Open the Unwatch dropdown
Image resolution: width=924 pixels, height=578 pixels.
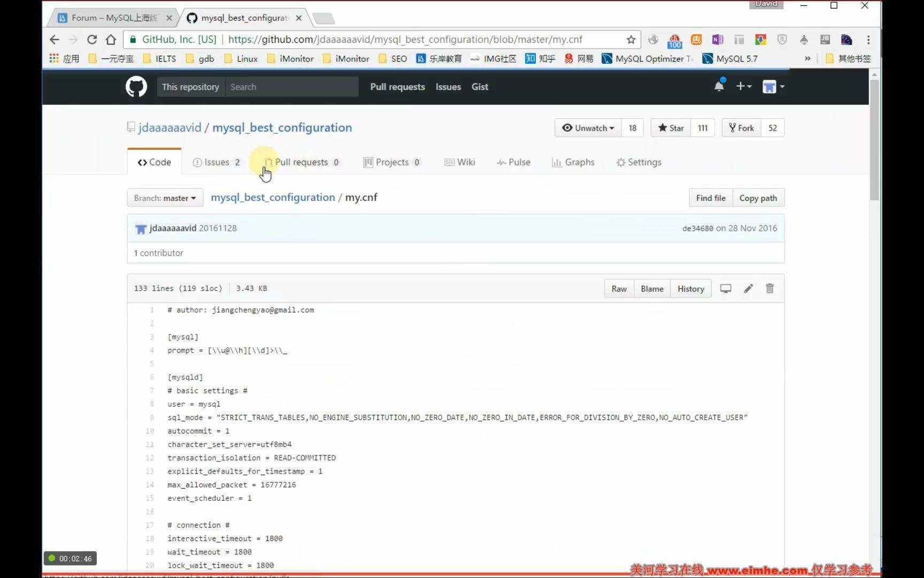pyautogui.click(x=588, y=128)
